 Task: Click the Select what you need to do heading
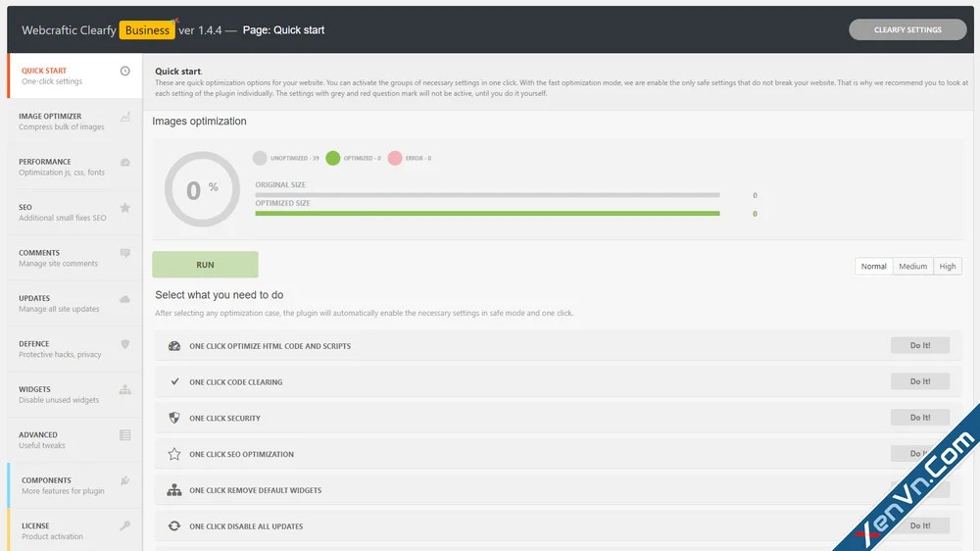(220, 294)
